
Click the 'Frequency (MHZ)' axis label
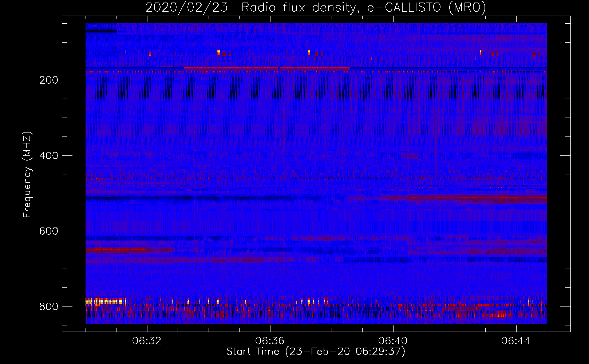(27, 174)
